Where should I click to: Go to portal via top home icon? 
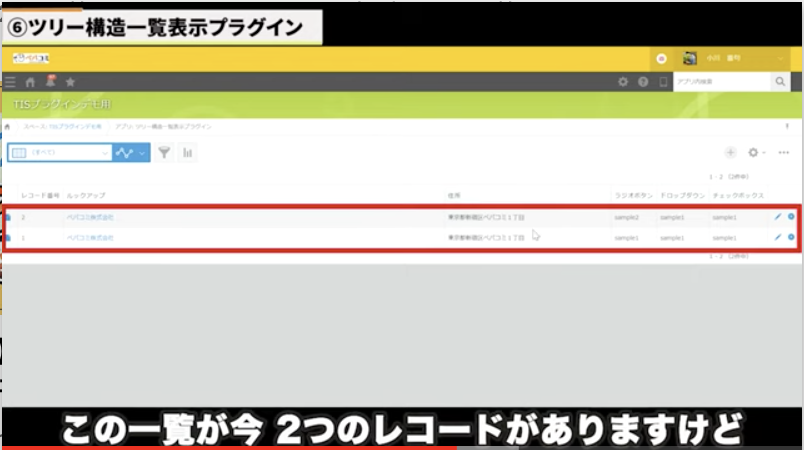30,82
